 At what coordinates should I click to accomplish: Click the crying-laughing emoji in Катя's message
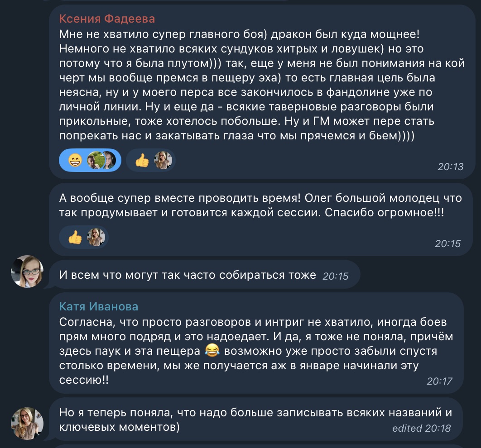[x=212, y=351]
